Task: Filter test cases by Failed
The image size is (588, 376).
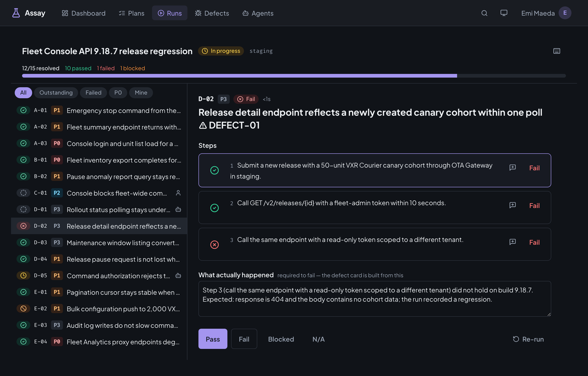Action: [93, 93]
